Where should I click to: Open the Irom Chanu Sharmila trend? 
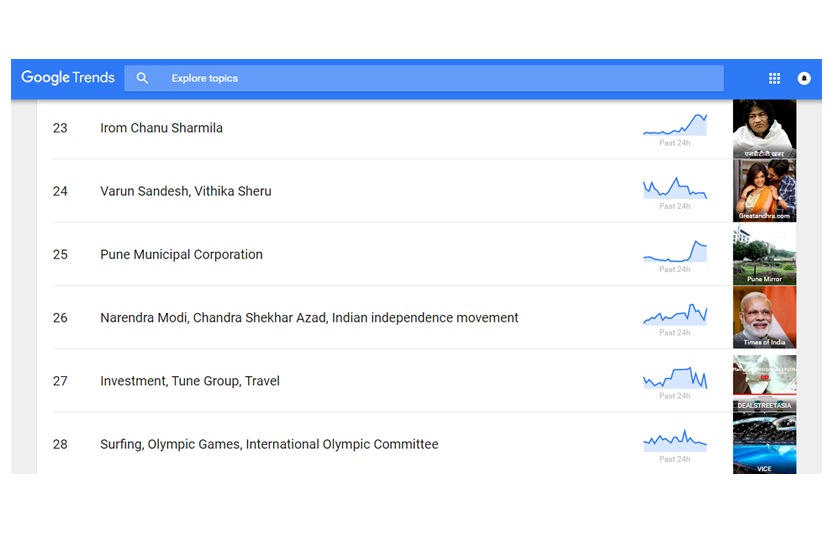tap(161, 128)
